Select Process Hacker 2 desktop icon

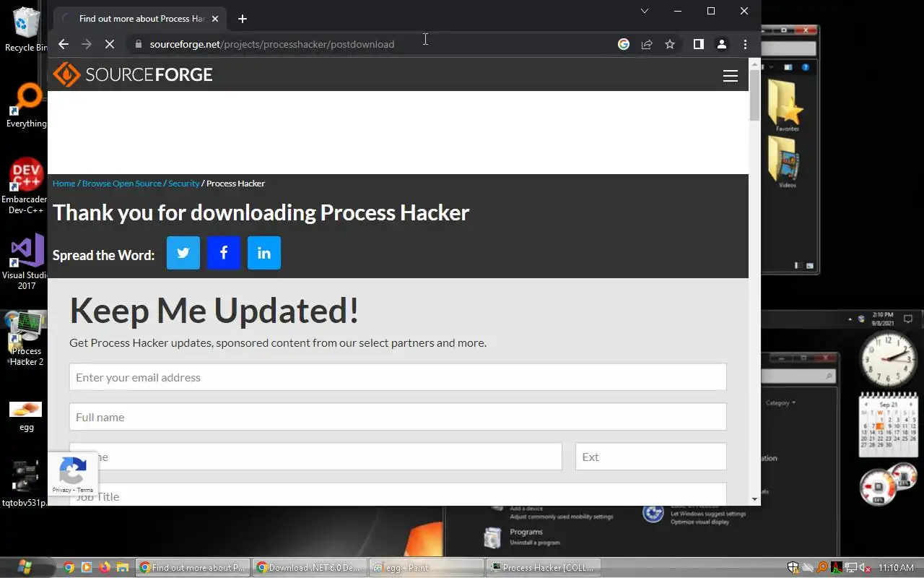point(26,340)
